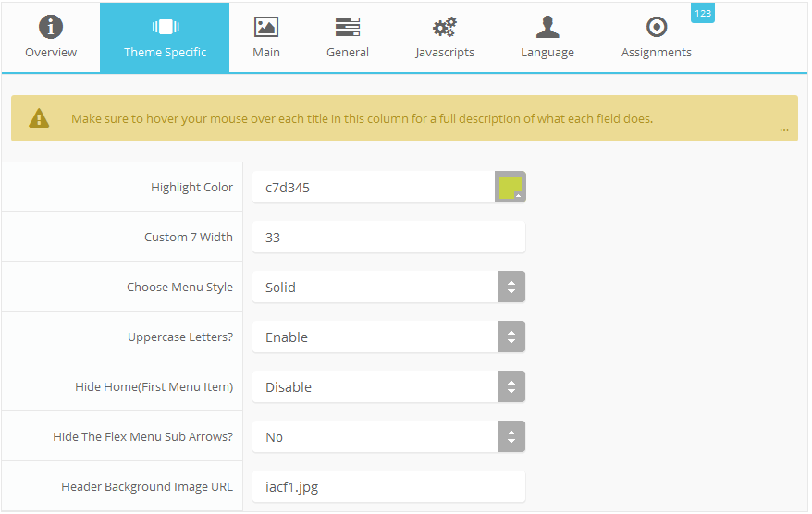Open the Highlight Color swatch picker
Screen dimensions: 812x514
point(511,188)
